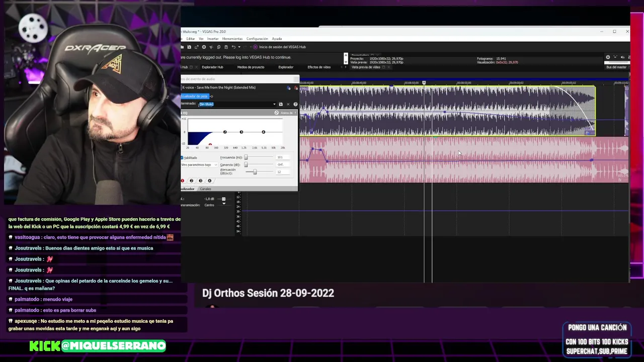The height and width of the screenshot is (362, 644).
Task: Open the Filtro paramétrico bajo dropdown
Action: pyautogui.click(x=199, y=165)
